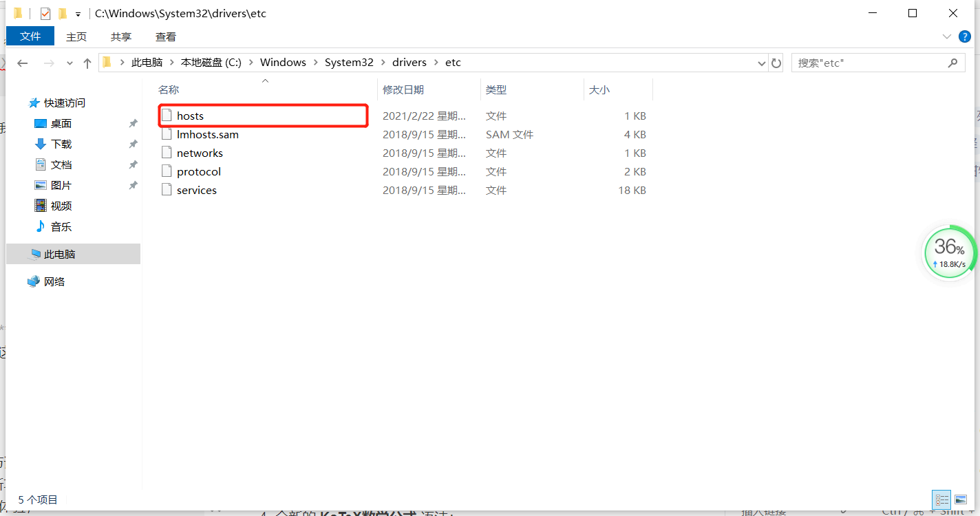The height and width of the screenshot is (516, 980).
Task: Select the networks file
Action: point(200,153)
